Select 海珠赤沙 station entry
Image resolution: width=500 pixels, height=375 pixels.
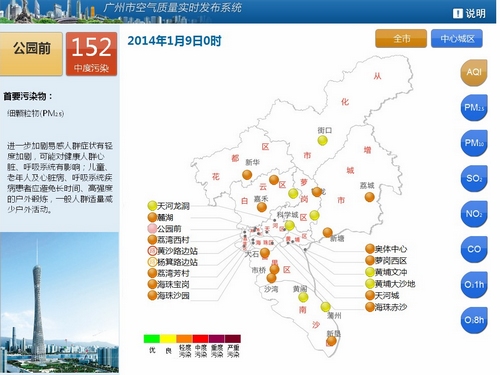coord(386,307)
